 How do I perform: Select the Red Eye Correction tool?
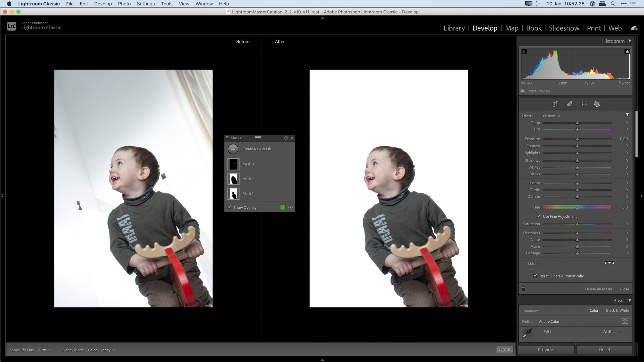584,104
